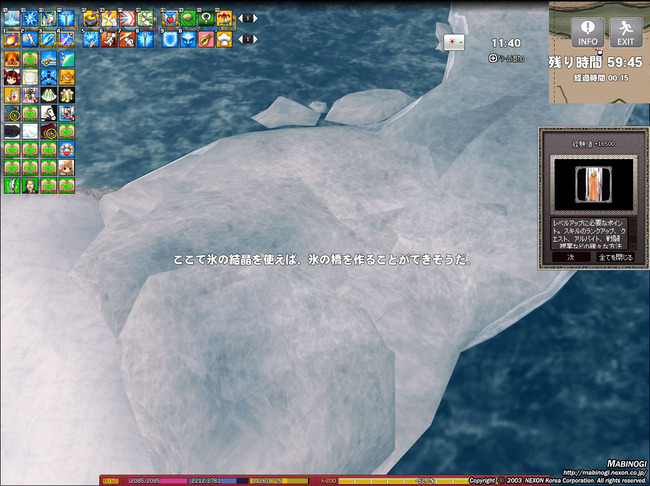Use the red claw slash skill icon
This screenshot has height=486, width=650.
127,19
